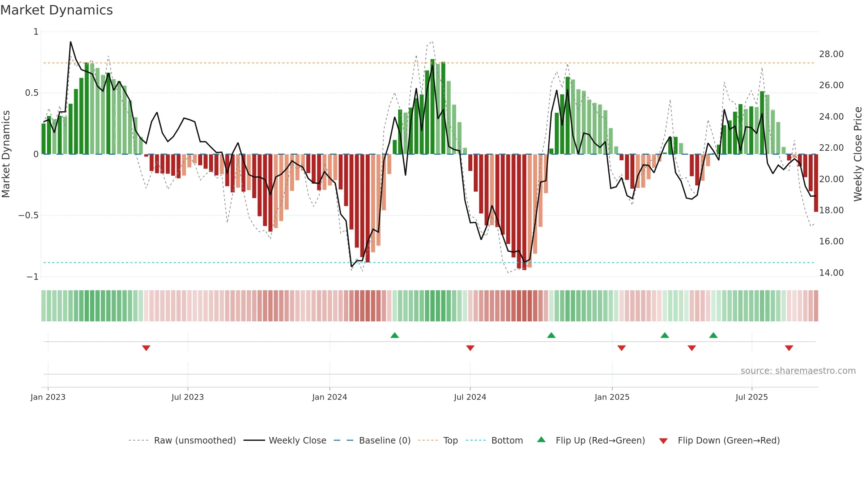Click the '14.00' price axis tick

831,273
